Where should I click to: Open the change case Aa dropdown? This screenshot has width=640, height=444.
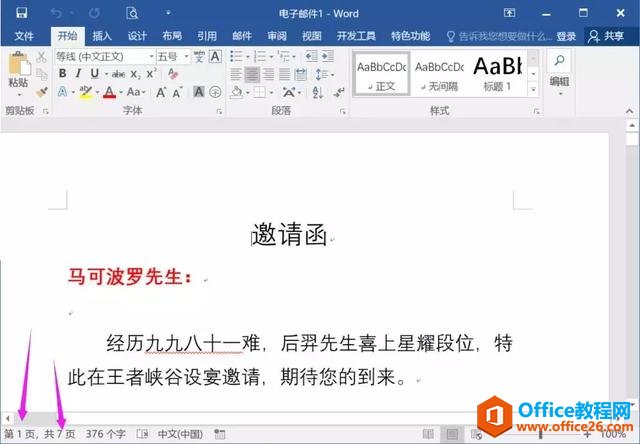click(136, 92)
